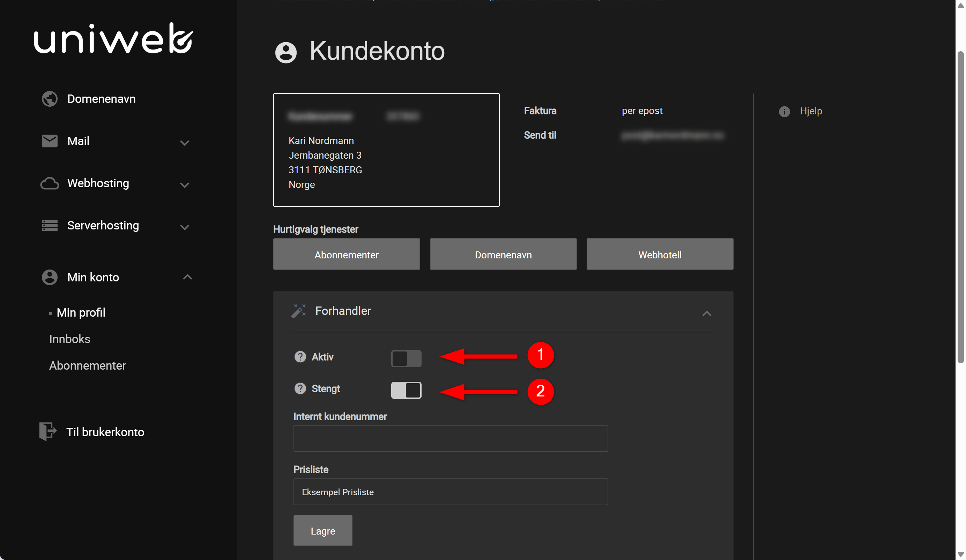This screenshot has width=966, height=560.
Task: Click the Til brukerkonto exit icon
Action: (x=48, y=431)
